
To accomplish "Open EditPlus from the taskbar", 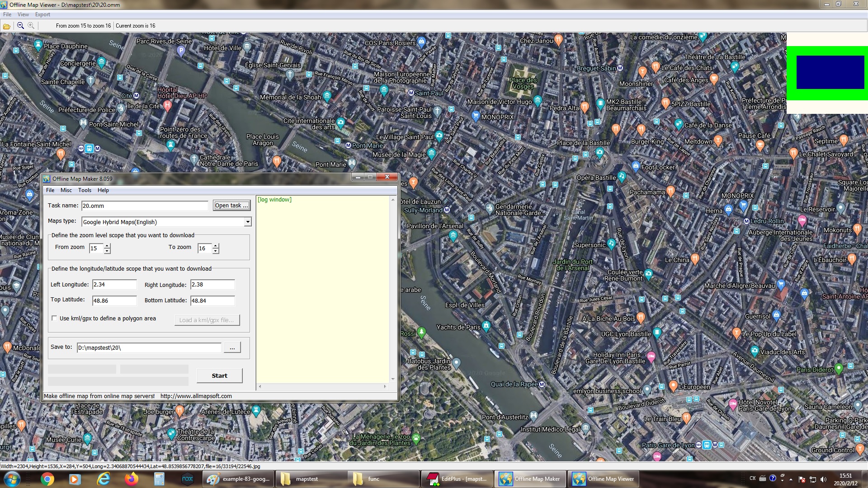I will 457,479.
